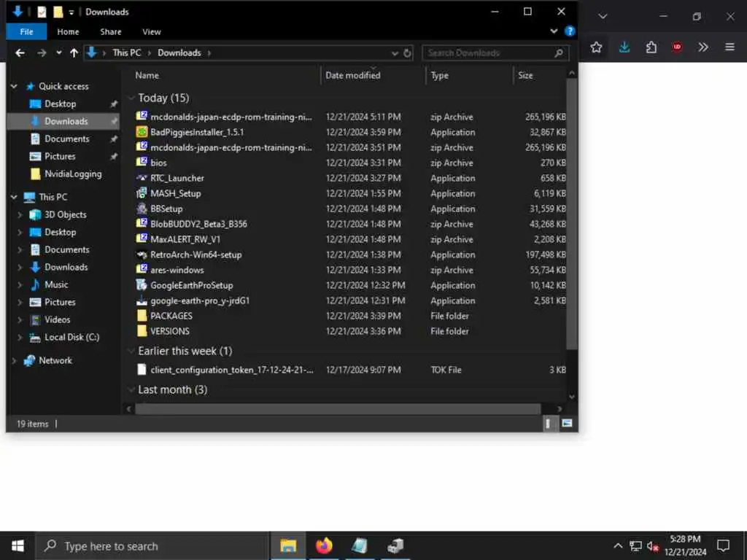Select client_configuration_token file icon
747x560 pixels.
pos(142,370)
